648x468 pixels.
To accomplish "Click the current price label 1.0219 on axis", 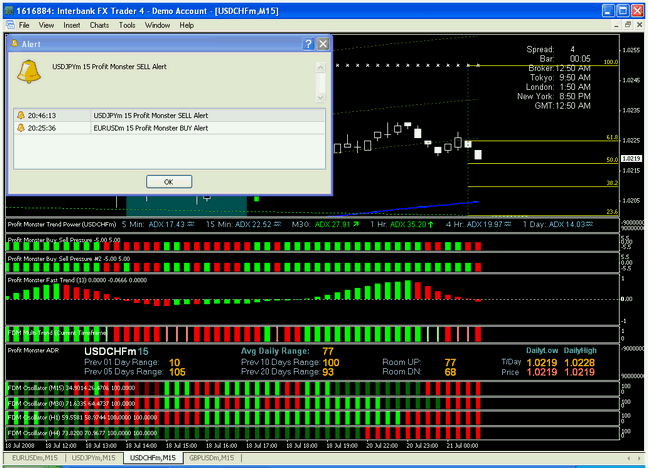I will [631, 158].
